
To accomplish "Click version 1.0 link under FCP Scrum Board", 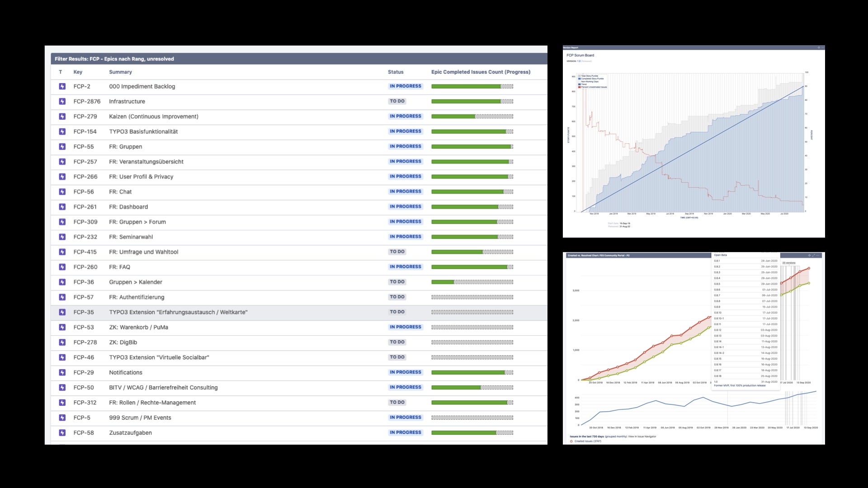I will [579, 61].
